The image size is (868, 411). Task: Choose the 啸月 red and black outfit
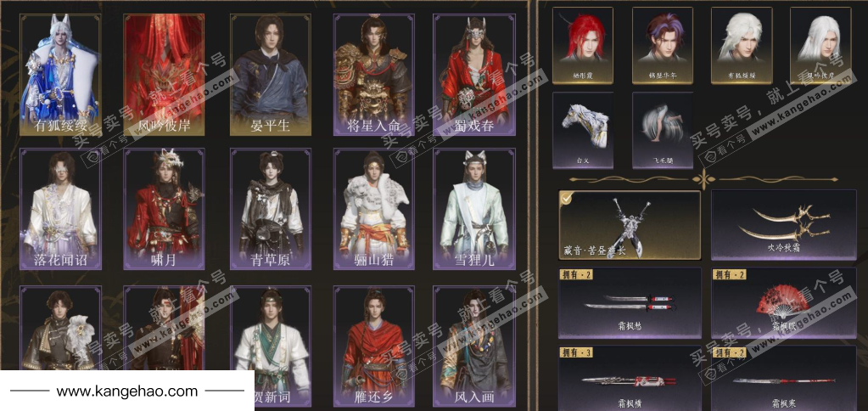(163, 209)
